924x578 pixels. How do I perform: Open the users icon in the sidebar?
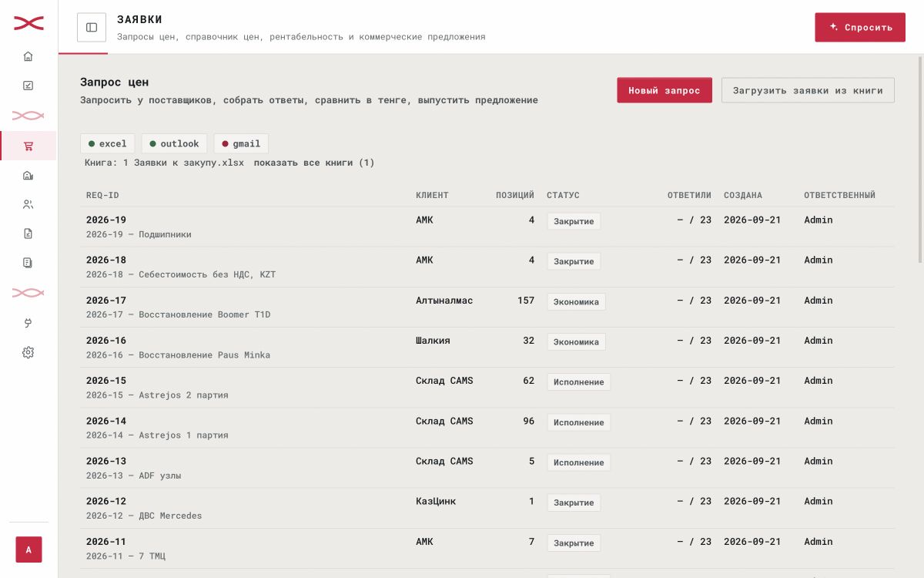pos(28,204)
